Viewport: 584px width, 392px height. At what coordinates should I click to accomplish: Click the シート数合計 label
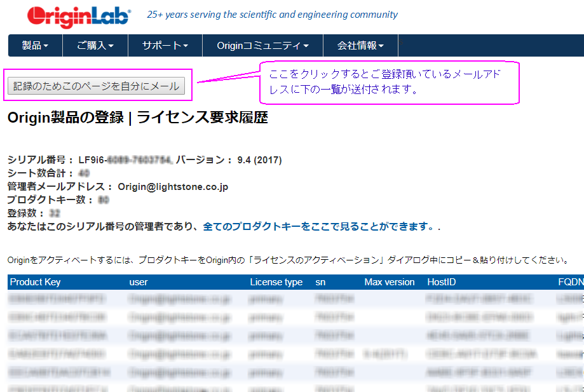point(41,173)
